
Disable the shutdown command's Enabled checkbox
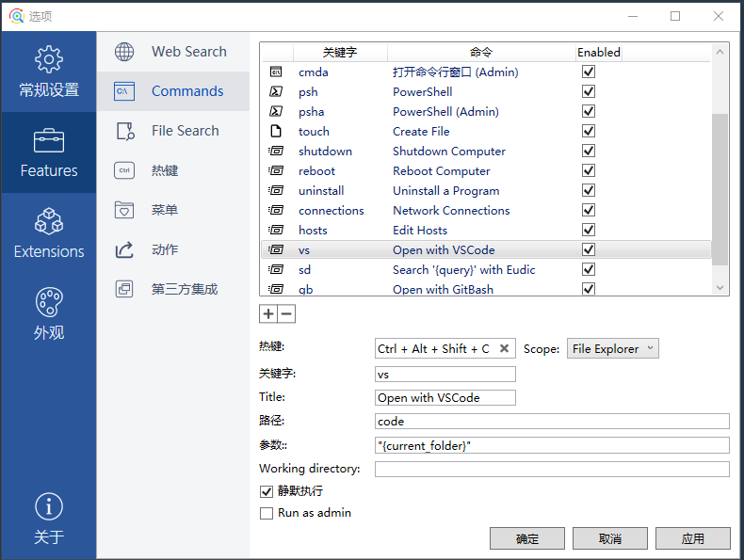[x=589, y=152]
